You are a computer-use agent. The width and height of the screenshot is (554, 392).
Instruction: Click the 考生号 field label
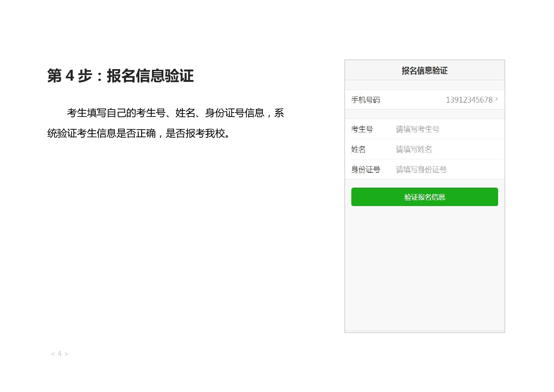[362, 129]
